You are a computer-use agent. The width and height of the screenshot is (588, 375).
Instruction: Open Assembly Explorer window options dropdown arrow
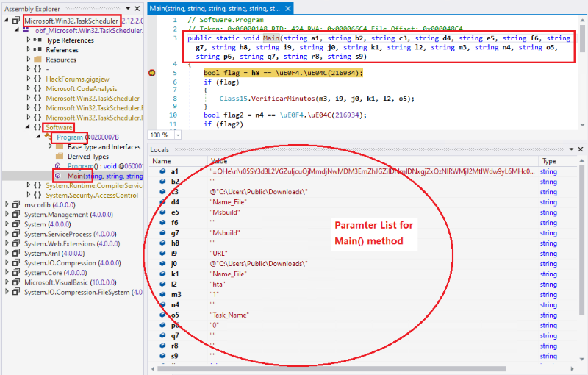[x=128, y=8]
